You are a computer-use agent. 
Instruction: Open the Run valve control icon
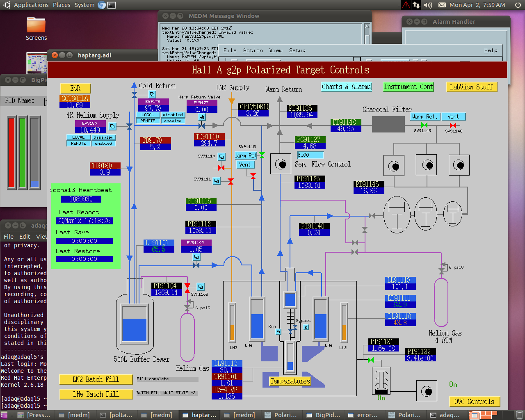click(278, 331)
